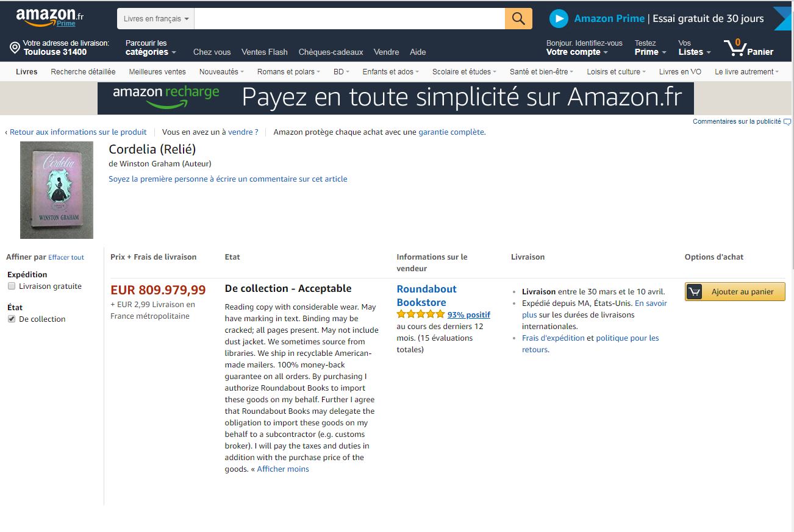794x532 pixels.
Task: Click Ajouter au panier button
Action: pyautogui.click(x=735, y=292)
